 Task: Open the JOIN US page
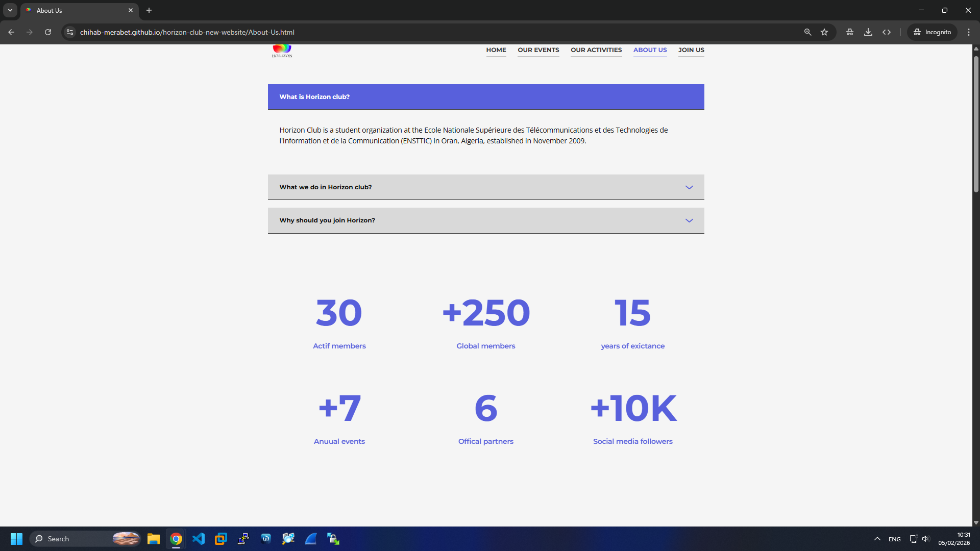[x=691, y=50]
